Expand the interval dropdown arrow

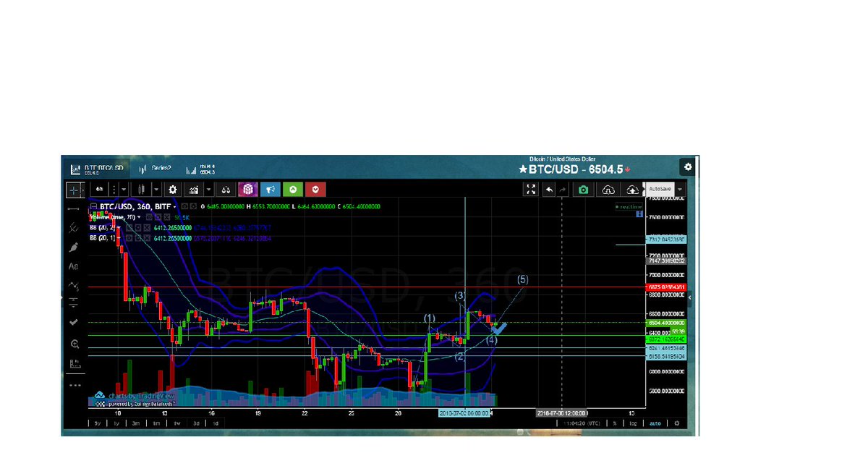tap(124, 190)
